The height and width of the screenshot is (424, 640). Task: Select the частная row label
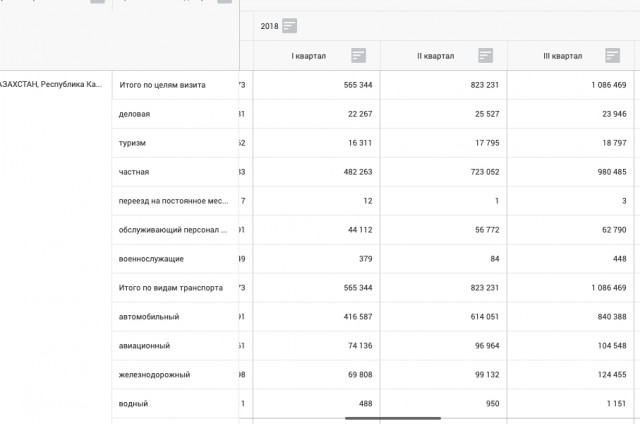tap(134, 172)
